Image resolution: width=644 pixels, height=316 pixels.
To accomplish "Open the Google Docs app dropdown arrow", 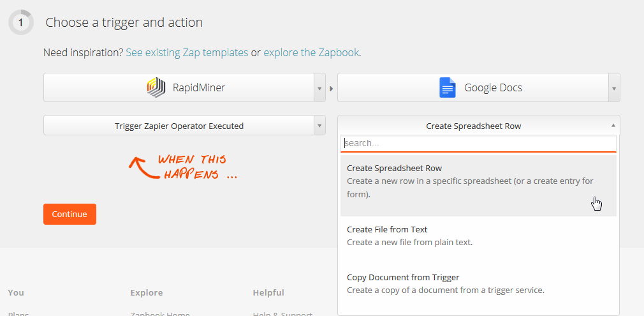I will tap(613, 88).
